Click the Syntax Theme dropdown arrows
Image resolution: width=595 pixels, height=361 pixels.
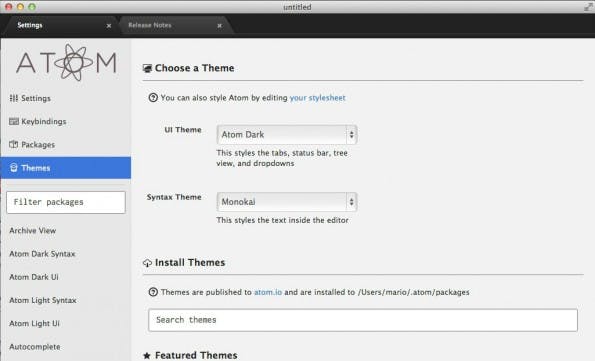tap(351, 202)
